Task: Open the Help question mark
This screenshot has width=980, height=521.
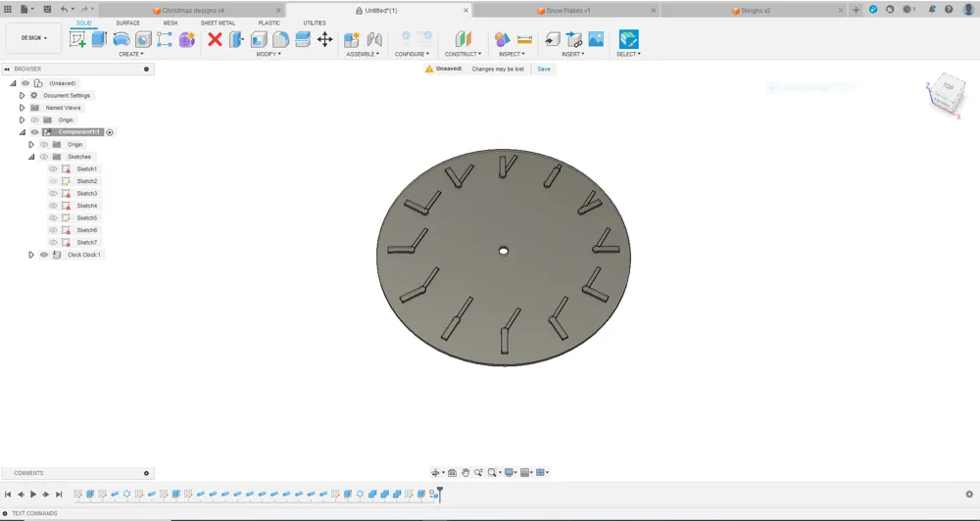Action: (x=949, y=10)
